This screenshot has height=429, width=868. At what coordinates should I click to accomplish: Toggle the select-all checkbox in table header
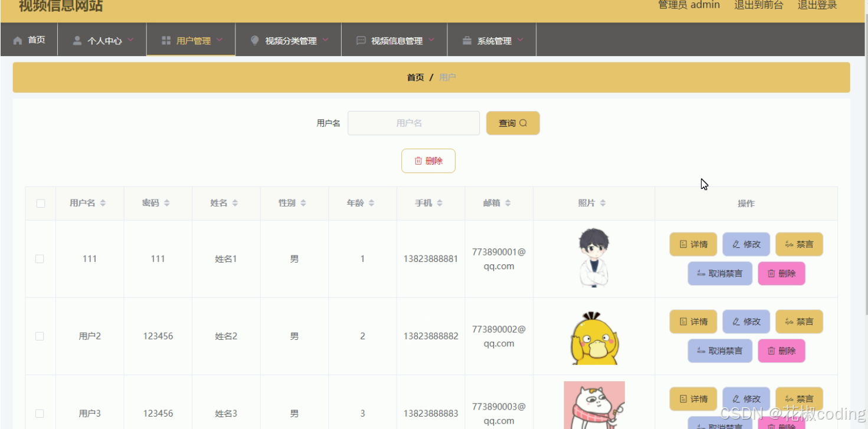pyautogui.click(x=40, y=203)
